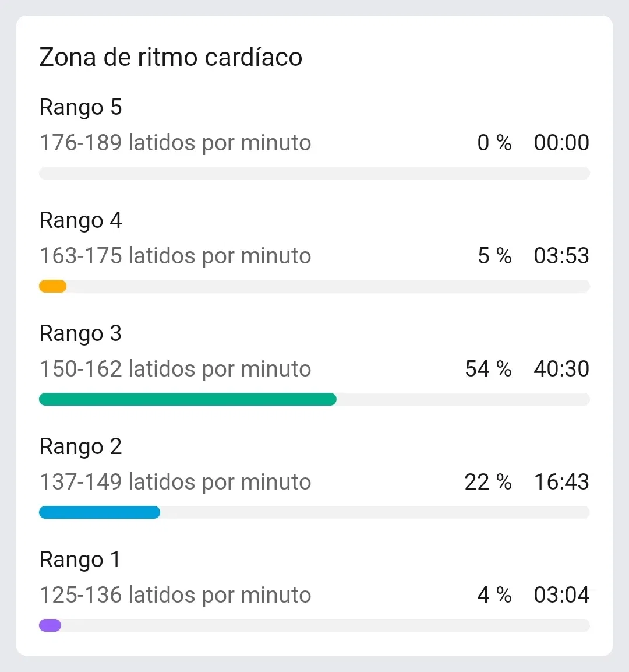Click the 137-149 latidos por minuto text
Screen dimensions: 629x672
175,482
